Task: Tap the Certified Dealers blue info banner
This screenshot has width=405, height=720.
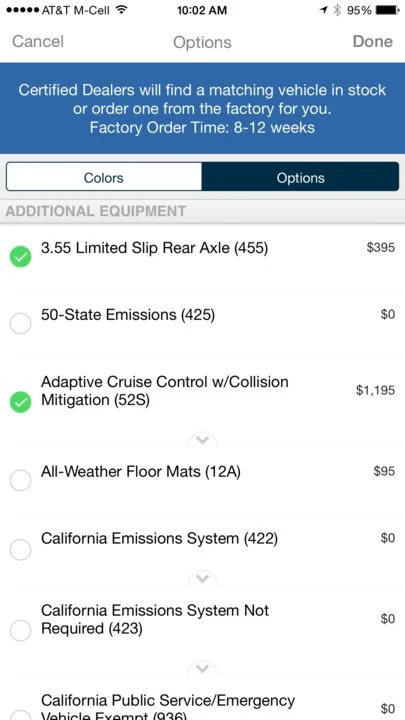Action: (202, 108)
